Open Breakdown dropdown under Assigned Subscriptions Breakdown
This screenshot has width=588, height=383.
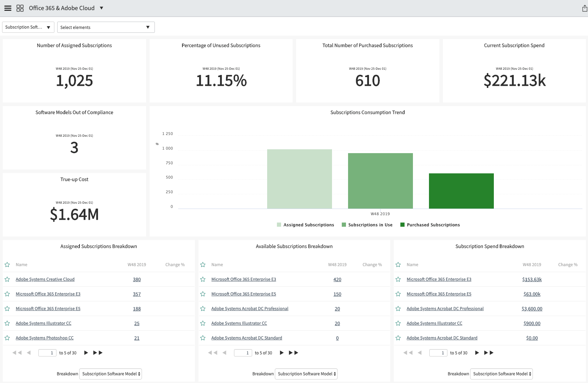tap(111, 374)
